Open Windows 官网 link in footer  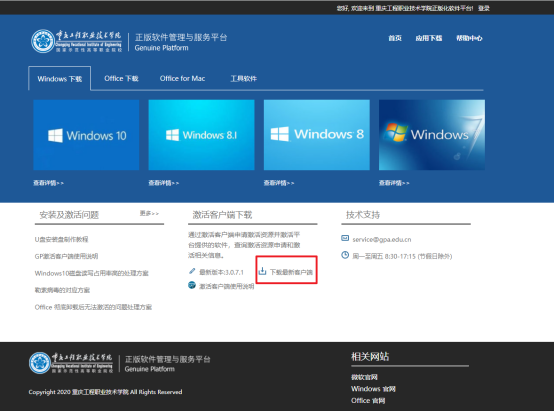373,389
